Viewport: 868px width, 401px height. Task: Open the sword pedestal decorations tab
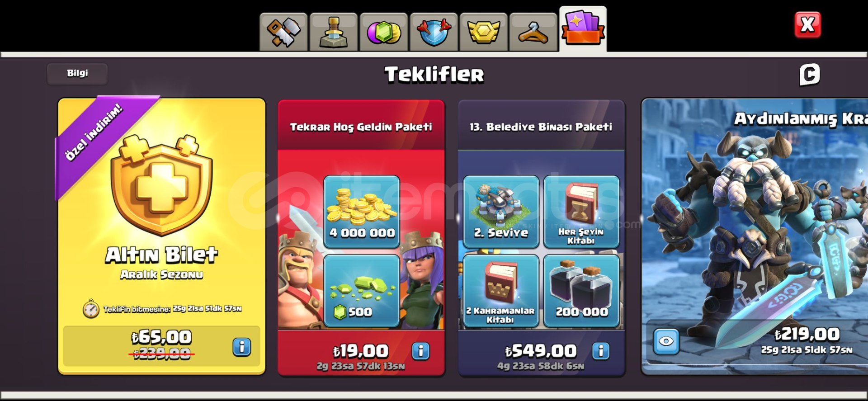click(334, 32)
